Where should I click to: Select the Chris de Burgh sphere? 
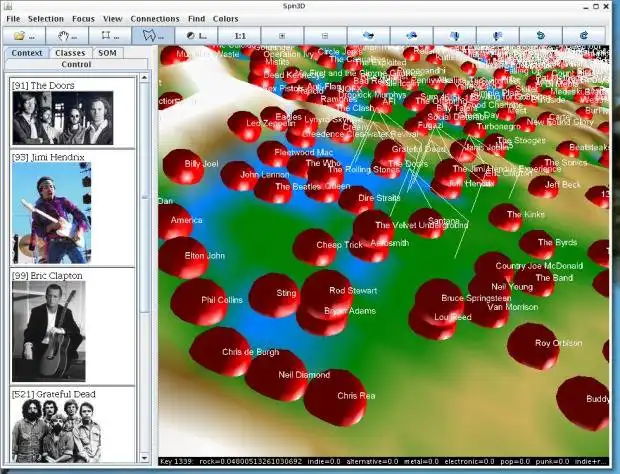220,351
